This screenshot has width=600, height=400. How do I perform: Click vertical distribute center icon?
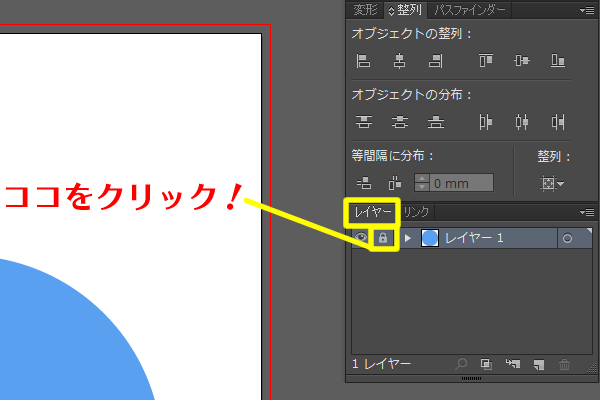click(x=400, y=122)
